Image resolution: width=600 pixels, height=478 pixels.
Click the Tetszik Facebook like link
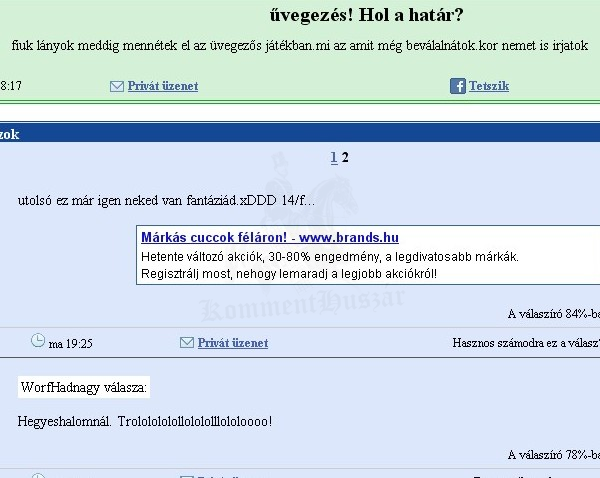pyautogui.click(x=489, y=86)
